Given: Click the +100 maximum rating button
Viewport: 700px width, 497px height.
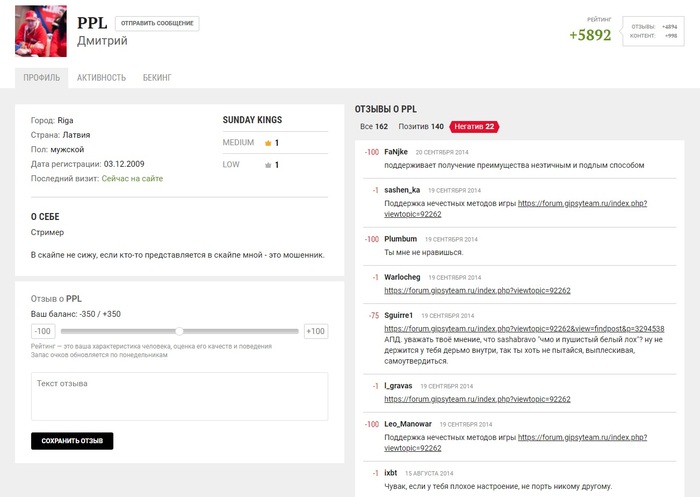Looking at the screenshot, I should click(x=316, y=331).
